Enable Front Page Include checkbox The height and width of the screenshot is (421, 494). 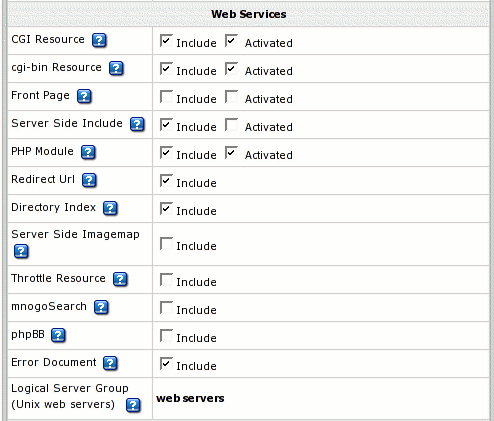(x=166, y=97)
